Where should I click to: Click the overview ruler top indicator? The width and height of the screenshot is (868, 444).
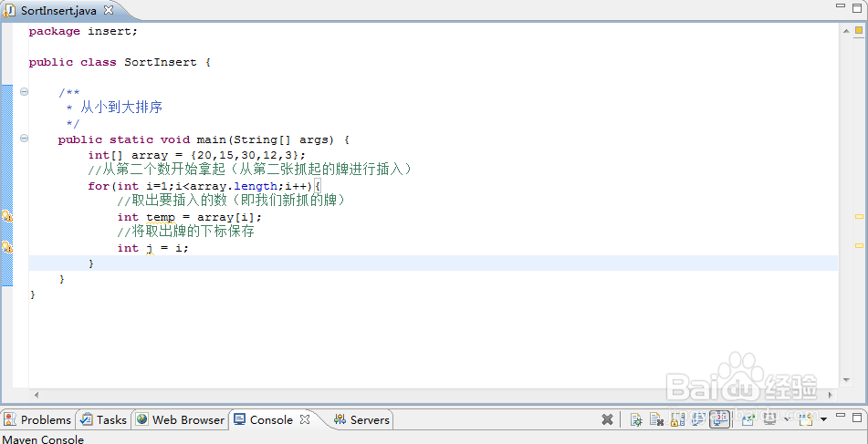point(860,31)
